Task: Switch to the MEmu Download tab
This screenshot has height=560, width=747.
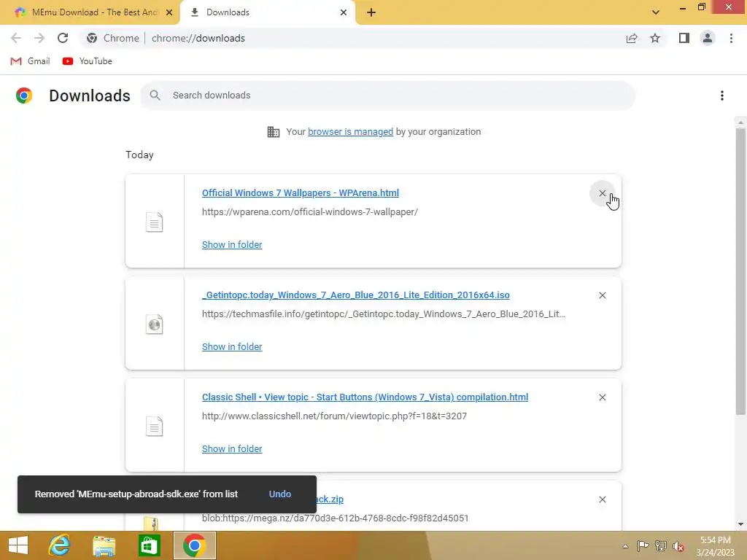Action: coord(90,12)
